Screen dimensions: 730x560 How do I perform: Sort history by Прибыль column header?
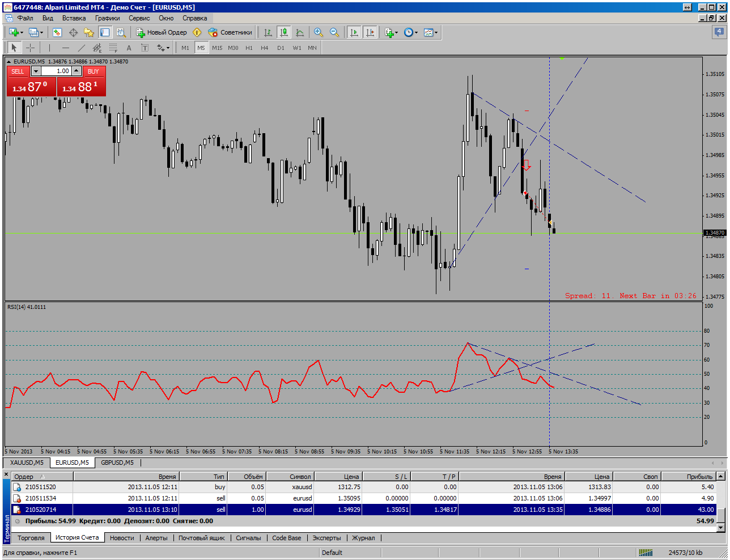point(689,477)
